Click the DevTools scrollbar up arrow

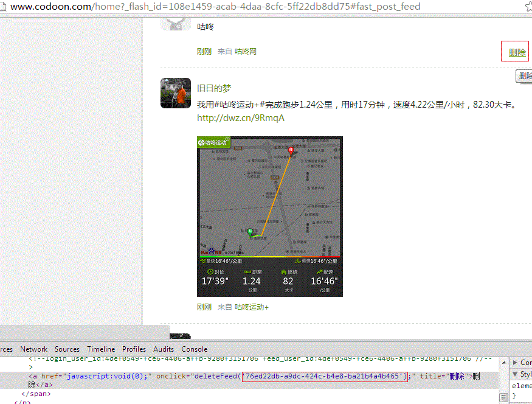click(504, 363)
